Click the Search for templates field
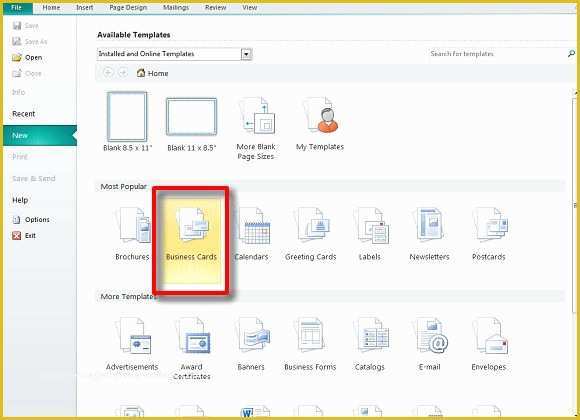This screenshot has height=420, width=580. click(498, 54)
